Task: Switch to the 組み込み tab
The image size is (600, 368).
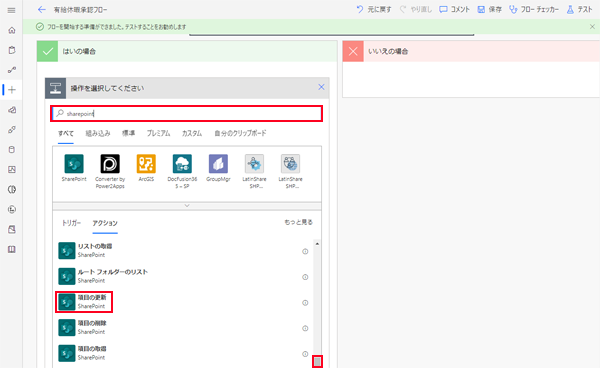Action: (x=98, y=134)
